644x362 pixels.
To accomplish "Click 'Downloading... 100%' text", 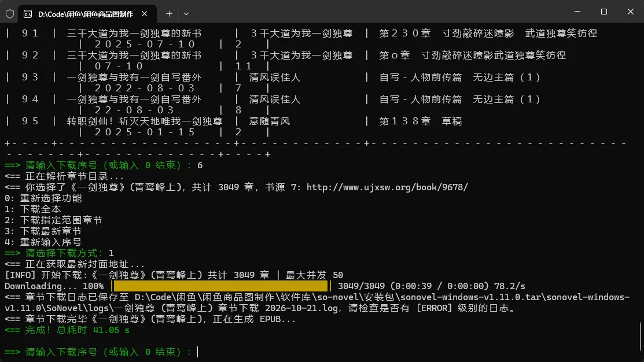I will pyautogui.click(x=54, y=286).
